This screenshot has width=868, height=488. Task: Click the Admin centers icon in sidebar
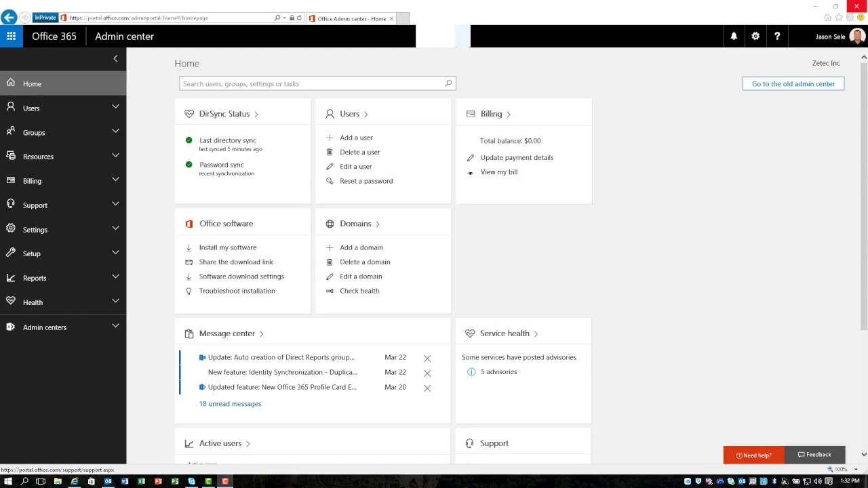click(11, 327)
